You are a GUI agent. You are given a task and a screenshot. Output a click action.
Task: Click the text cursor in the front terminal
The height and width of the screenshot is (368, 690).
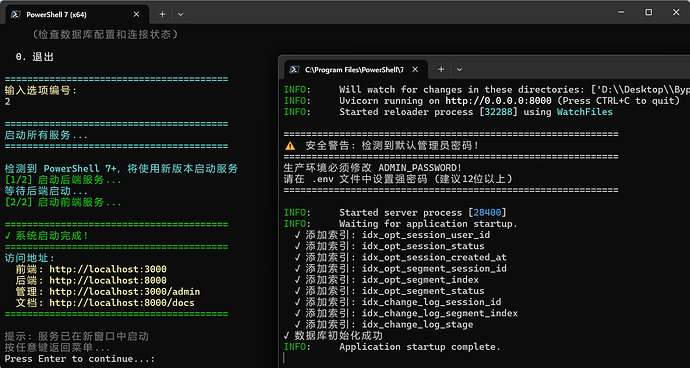(x=285, y=358)
